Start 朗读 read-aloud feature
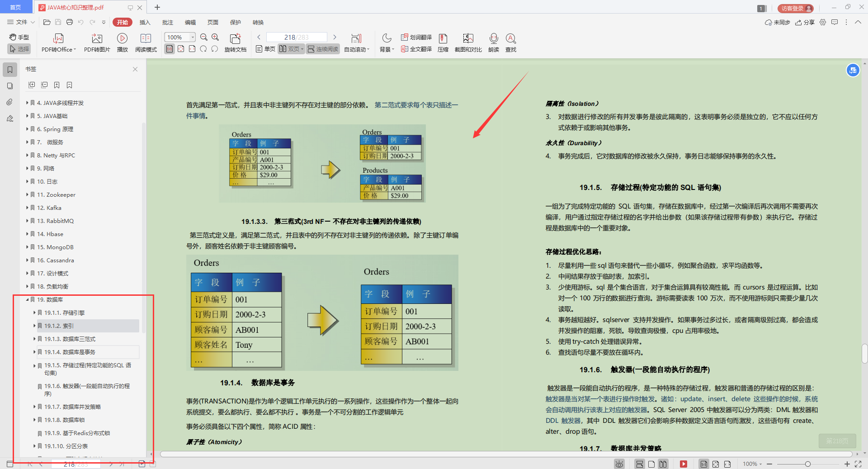Viewport: 868px width, 469px height. coord(493,42)
